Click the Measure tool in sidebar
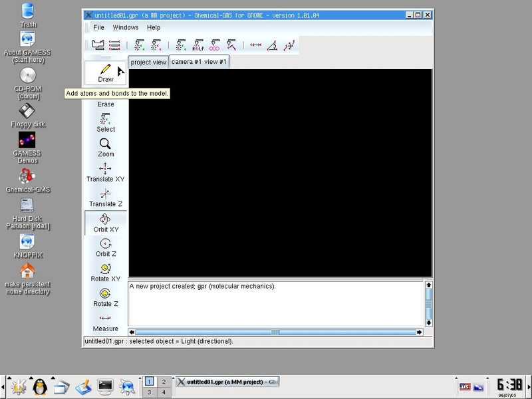 pyautogui.click(x=105, y=322)
